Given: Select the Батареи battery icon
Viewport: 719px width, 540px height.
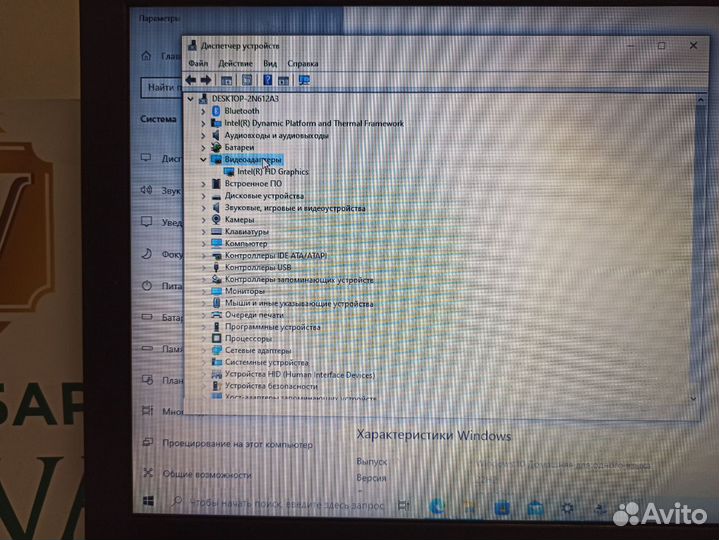Looking at the screenshot, I should pyautogui.click(x=216, y=147).
